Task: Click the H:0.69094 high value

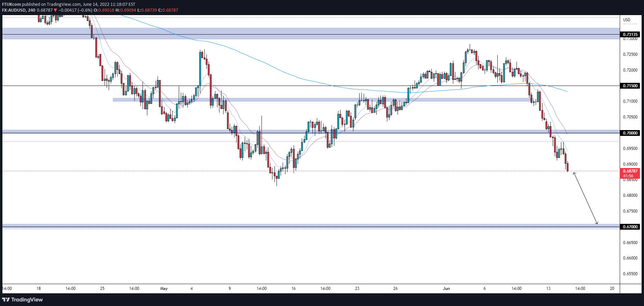Action: pos(126,10)
